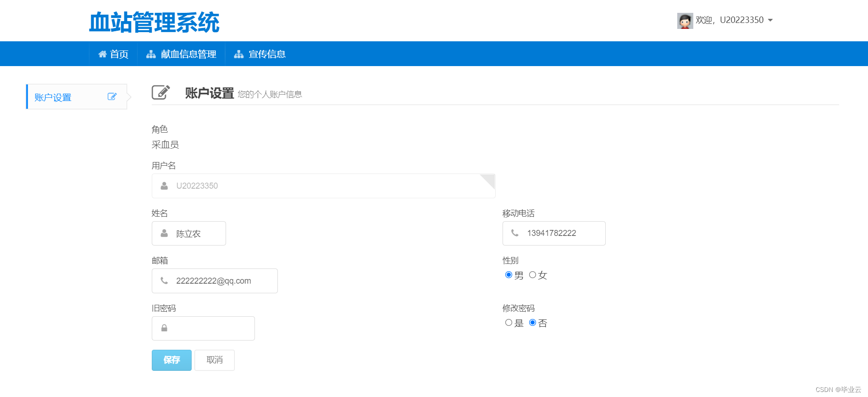The width and height of the screenshot is (868, 397).
Task: Click the 您的个人账户信息 subtitle text
Action: [270, 95]
